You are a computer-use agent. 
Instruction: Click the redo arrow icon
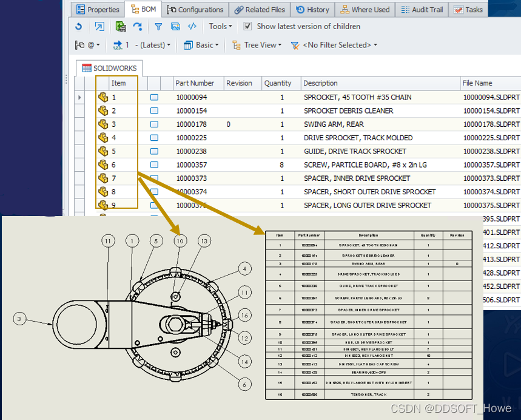tap(138, 26)
